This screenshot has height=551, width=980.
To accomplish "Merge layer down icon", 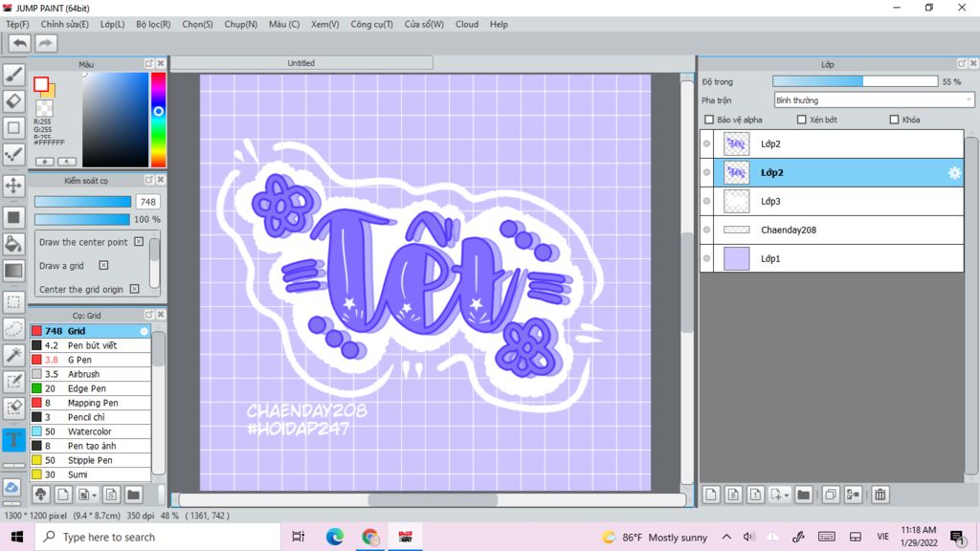I will coord(853,495).
